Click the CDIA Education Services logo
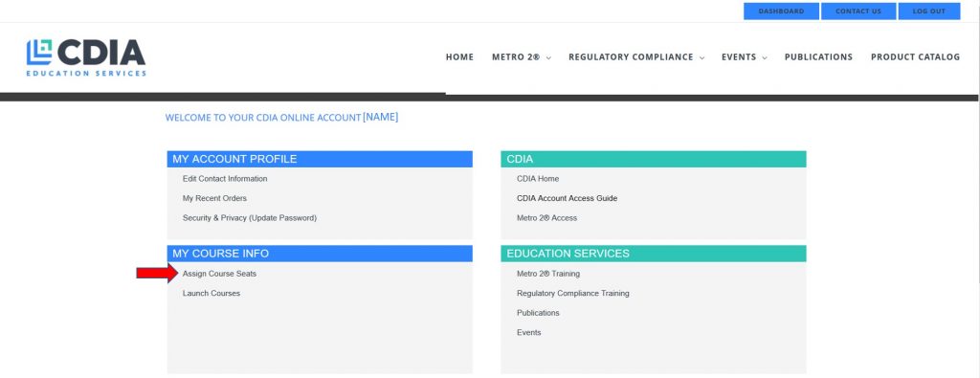 click(x=86, y=57)
